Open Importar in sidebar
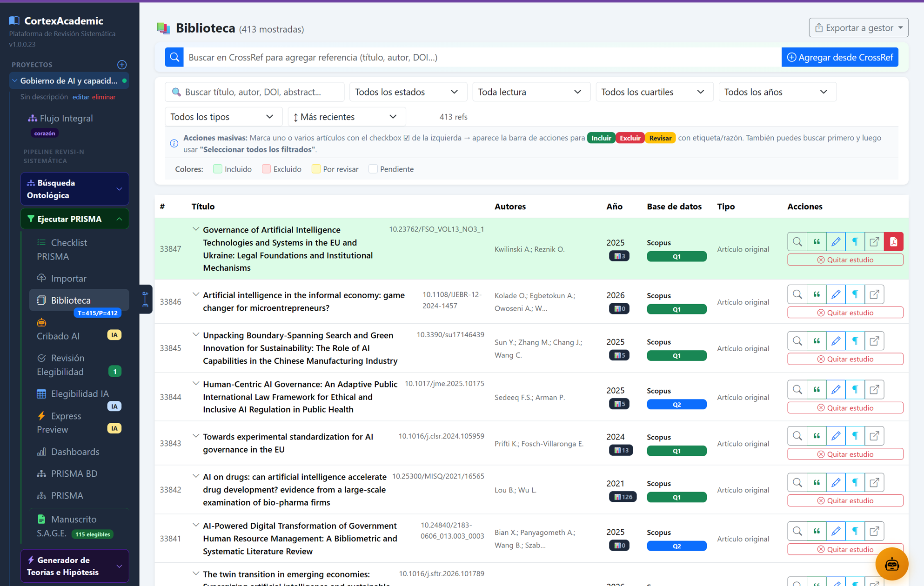The width and height of the screenshot is (924, 586). click(79, 278)
